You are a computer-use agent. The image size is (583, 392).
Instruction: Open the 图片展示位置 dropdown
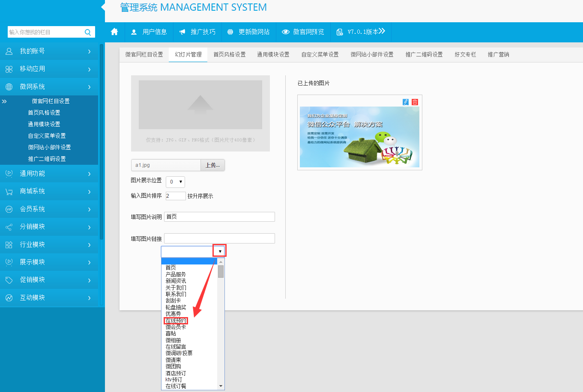click(x=175, y=182)
